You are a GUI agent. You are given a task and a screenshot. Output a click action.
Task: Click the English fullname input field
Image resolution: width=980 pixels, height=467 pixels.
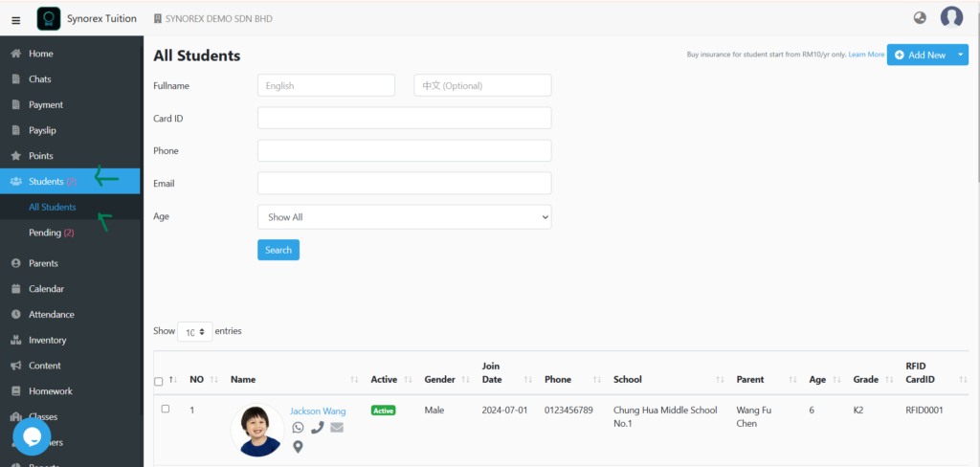(326, 85)
